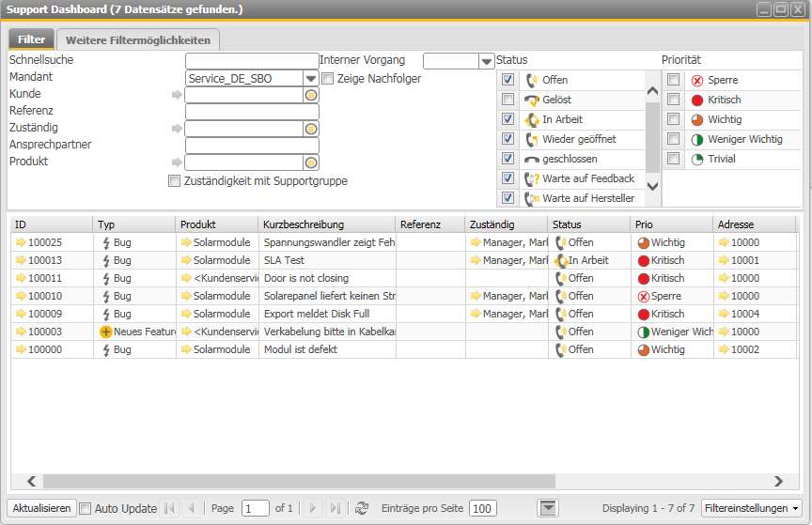Image resolution: width=812 pixels, height=525 pixels.
Task: Click the lookup icon beside the Produkt field
Action: (311, 162)
